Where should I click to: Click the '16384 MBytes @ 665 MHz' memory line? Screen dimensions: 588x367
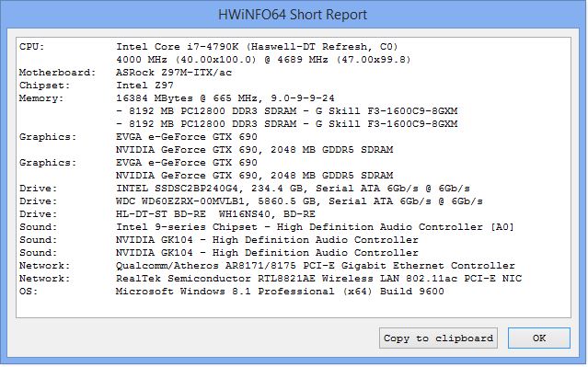click(x=225, y=98)
